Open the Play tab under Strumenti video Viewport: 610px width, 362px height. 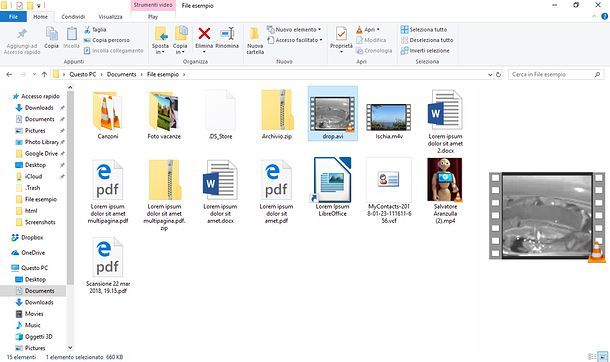[x=153, y=17]
